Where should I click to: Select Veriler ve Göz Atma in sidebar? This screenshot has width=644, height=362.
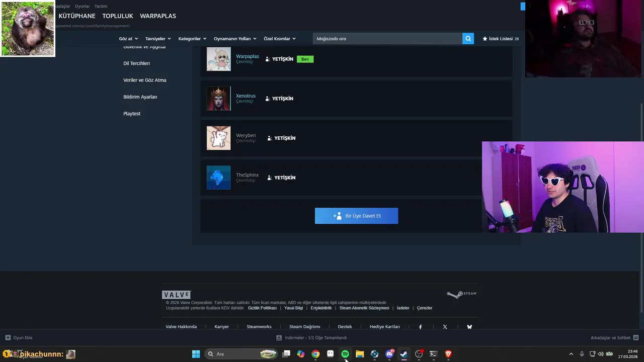pos(145,80)
